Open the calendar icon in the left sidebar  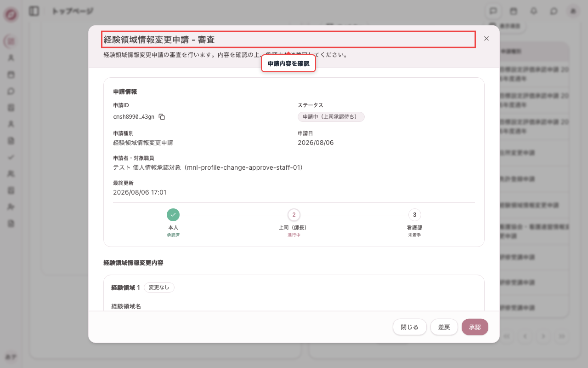11,75
